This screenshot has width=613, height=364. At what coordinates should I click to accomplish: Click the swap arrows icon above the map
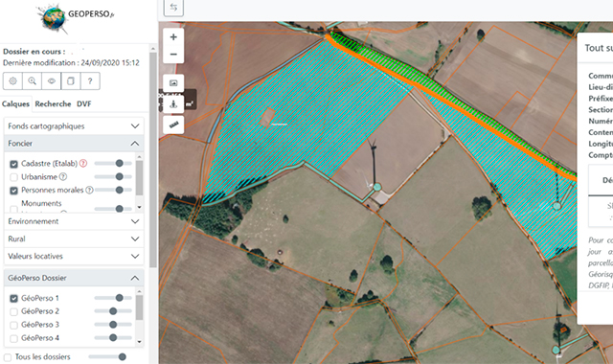173,8
